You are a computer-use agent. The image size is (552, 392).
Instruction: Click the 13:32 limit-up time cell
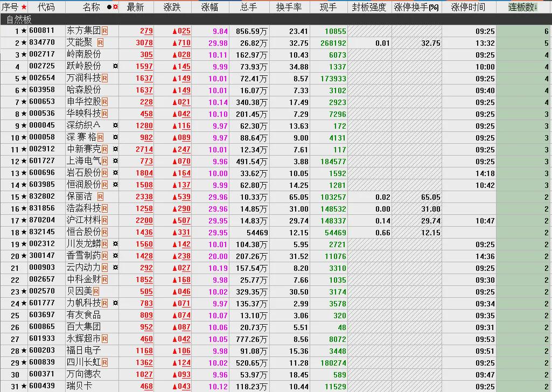coord(485,43)
